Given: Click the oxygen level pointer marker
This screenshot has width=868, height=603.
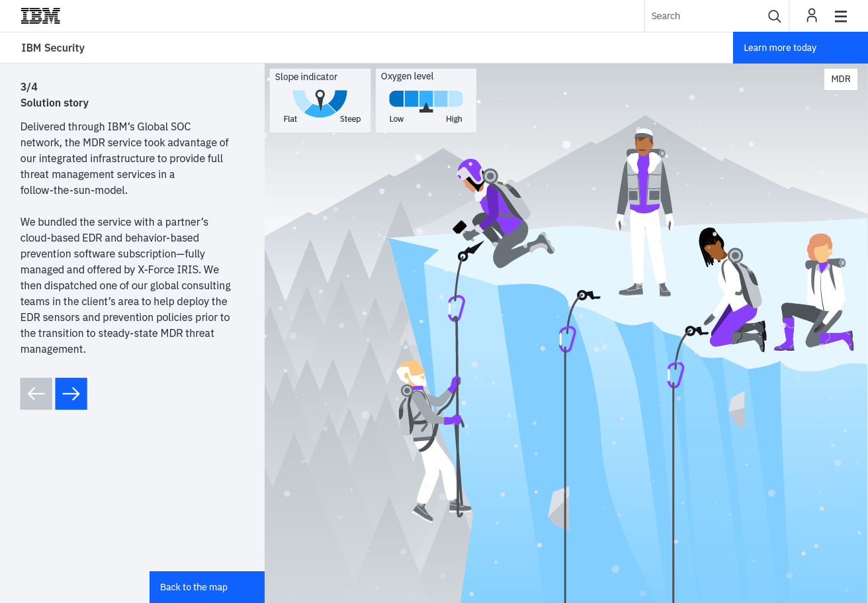Looking at the screenshot, I should click(x=426, y=108).
